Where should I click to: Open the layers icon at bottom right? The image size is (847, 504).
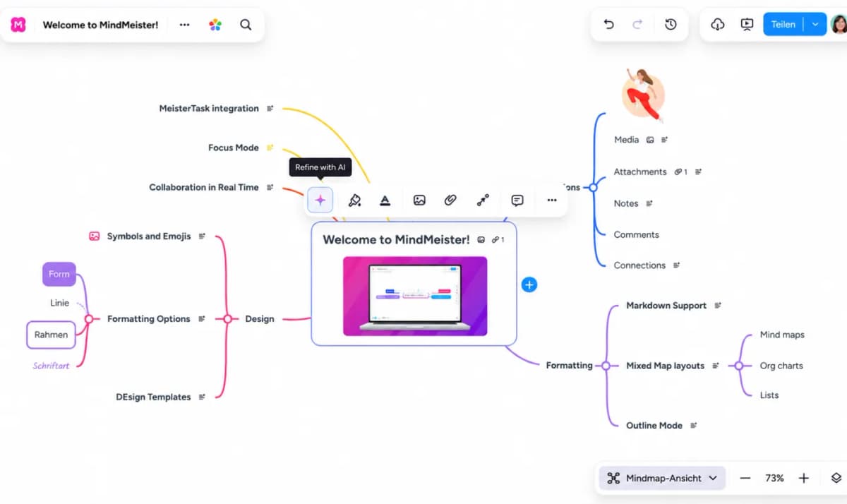[x=836, y=478]
